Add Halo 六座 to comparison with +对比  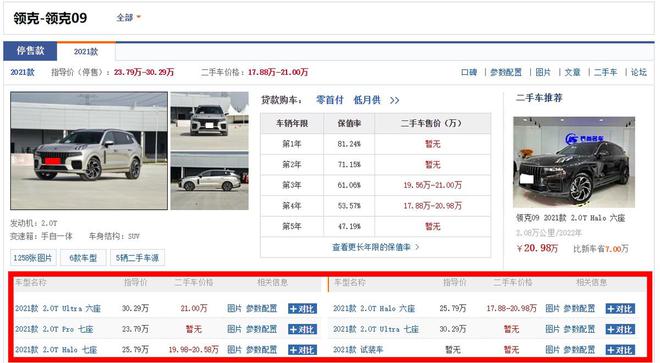tap(620, 309)
